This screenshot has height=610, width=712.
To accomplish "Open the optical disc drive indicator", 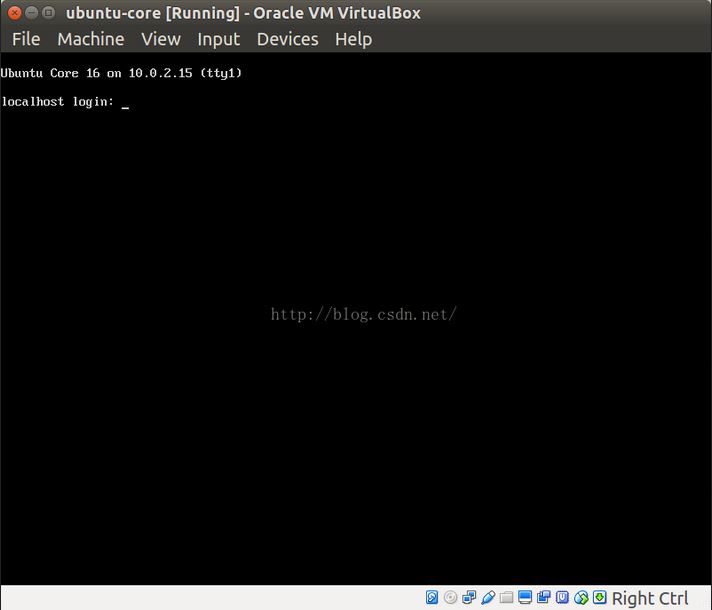I will click(450, 598).
